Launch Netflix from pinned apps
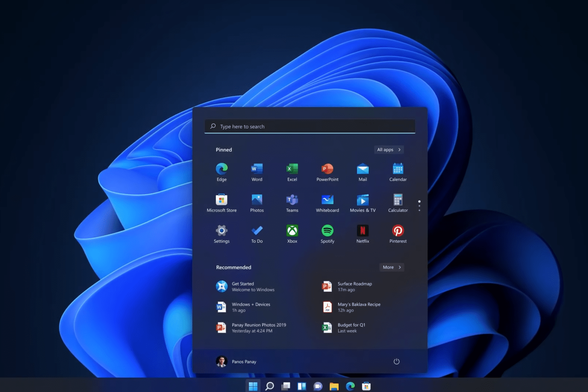The height and width of the screenshot is (392, 588). (x=363, y=234)
